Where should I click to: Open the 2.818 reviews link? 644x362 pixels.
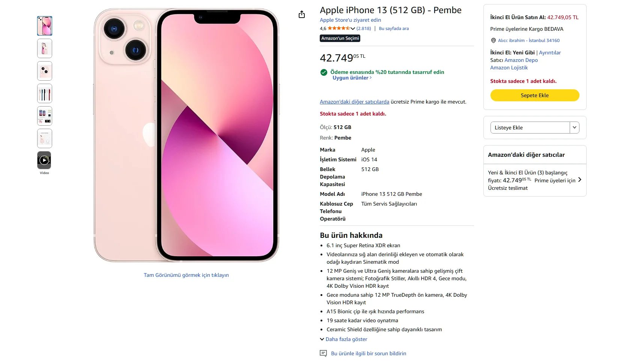(364, 29)
